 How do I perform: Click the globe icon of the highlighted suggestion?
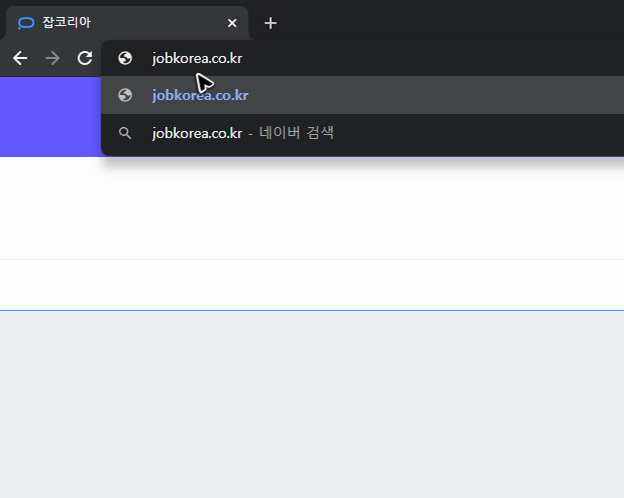coord(125,95)
